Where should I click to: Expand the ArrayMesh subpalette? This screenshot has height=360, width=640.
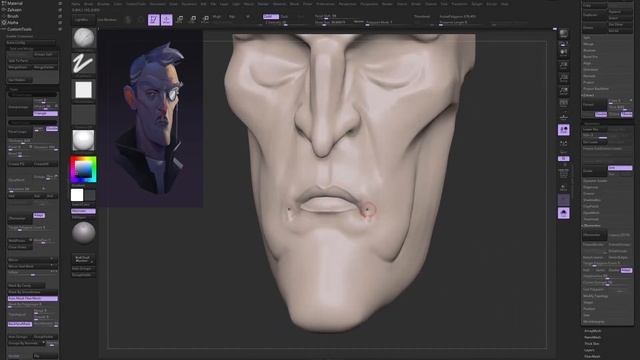pos(593,331)
